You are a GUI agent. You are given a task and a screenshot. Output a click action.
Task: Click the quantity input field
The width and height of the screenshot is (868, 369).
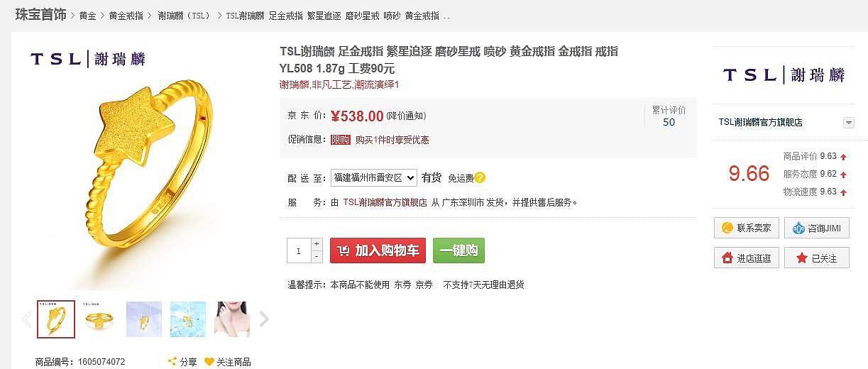coord(299,250)
